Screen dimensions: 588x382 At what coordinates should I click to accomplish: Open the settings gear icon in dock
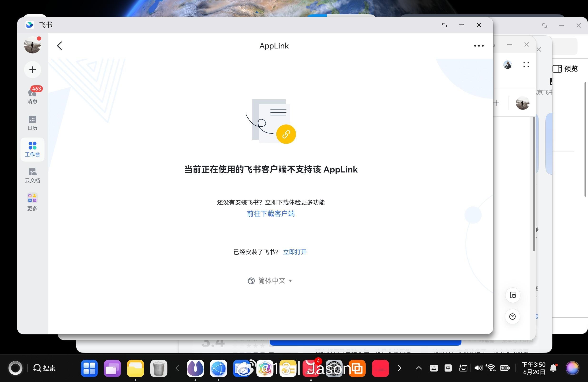tap(334, 368)
